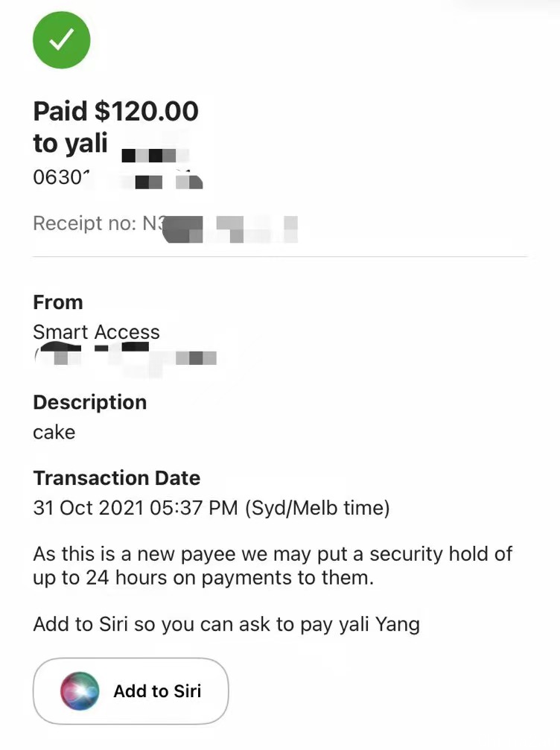
Task: Tap the '(Syd/Melb time)' timezone note
Action: coord(317,507)
